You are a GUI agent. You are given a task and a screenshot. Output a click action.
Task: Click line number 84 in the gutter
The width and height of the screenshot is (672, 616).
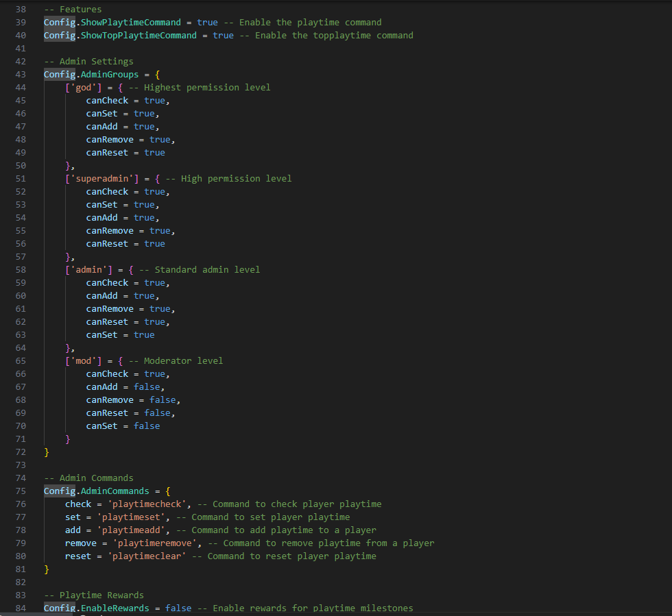[21, 608]
